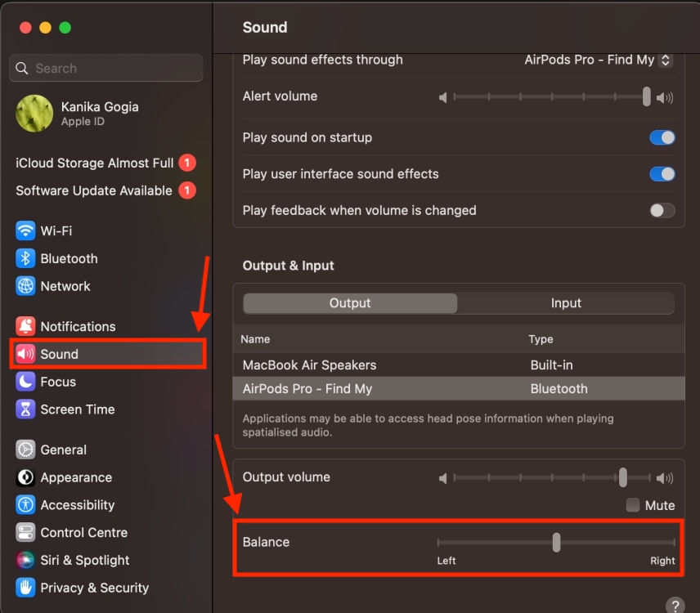Select the Notifications bell icon
The width and height of the screenshot is (700, 613).
[26, 327]
